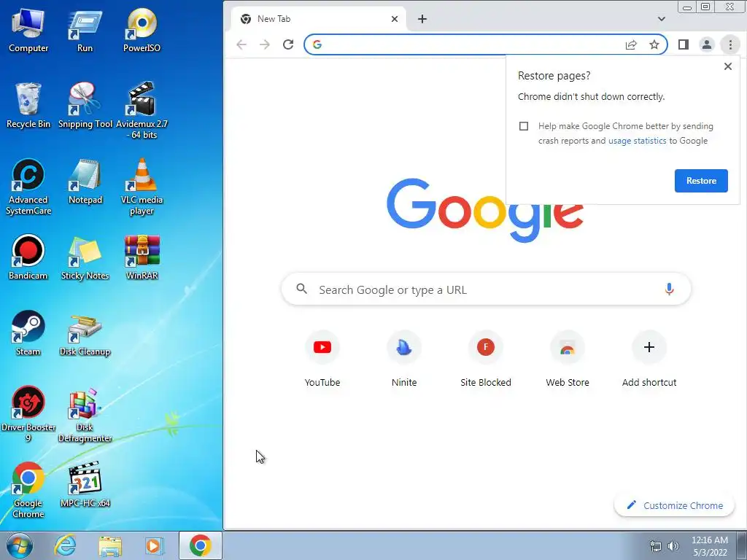Open the Web Store shortcut
Viewport: 747px width, 560px height.
(568, 359)
